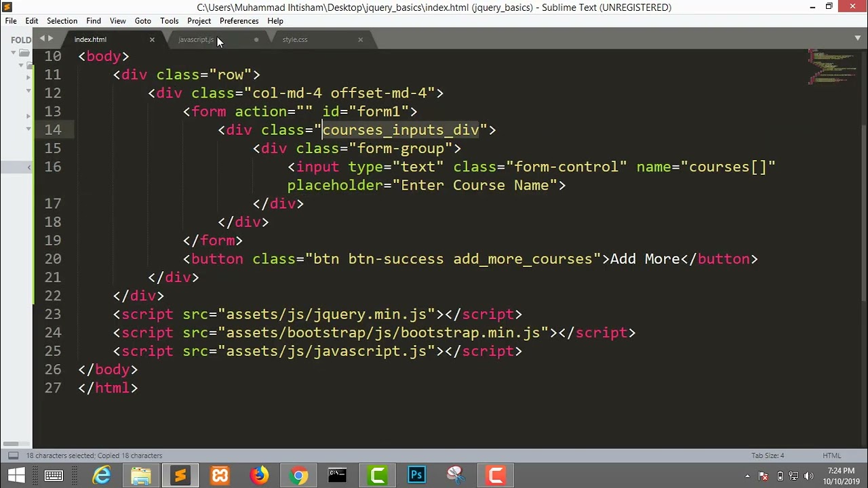Open the View menu
The image size is (868, 488).
(x=118, y=21)
